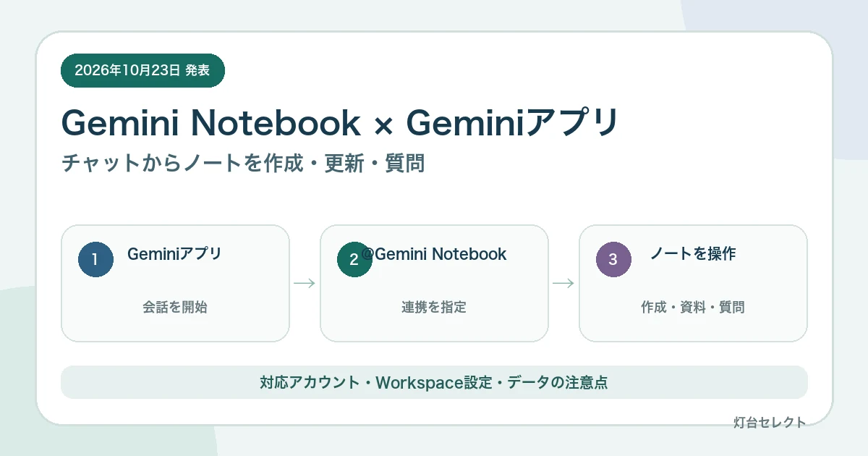This screenshot has height=456, width=868.
Task: Click the purple step 3 circle
Action: pyautogui.click(x=613, y=260)
